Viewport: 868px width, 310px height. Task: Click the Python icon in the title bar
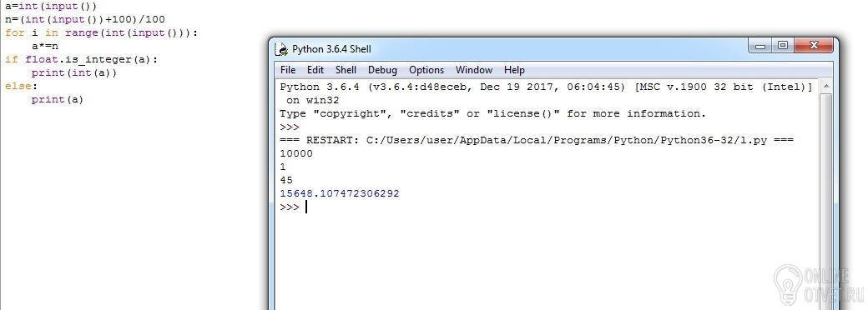(282, 49)
